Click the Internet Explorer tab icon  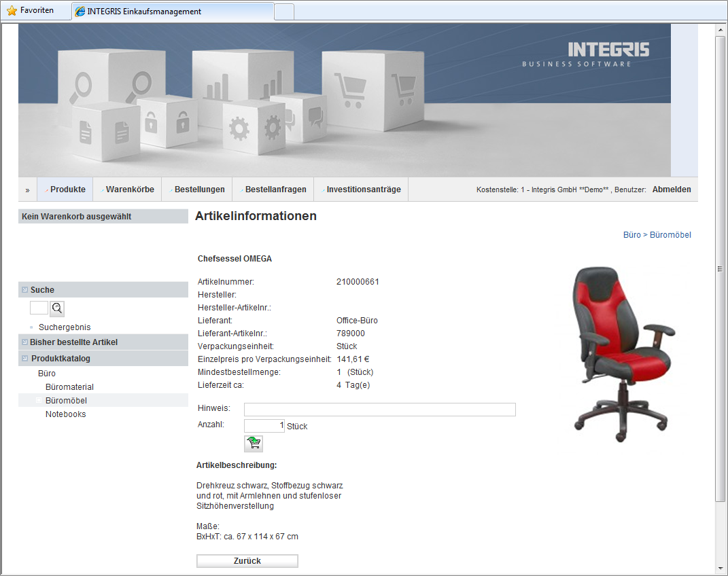click(x=80, y=11)
